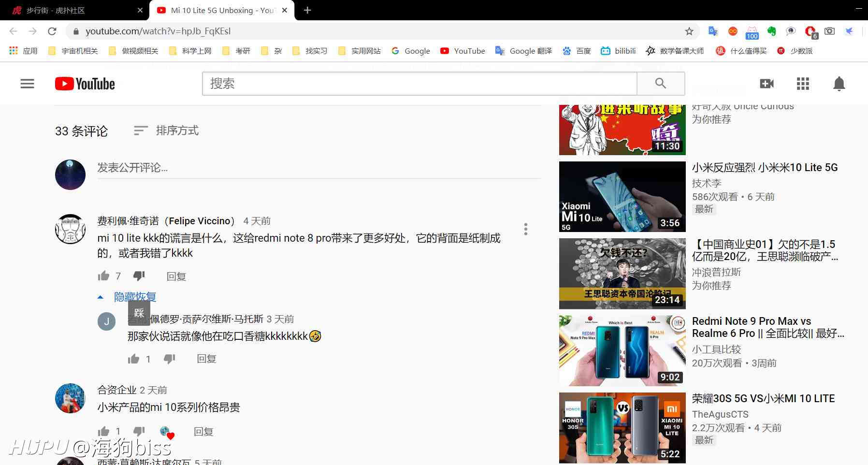
Task: Click the browser address bar URL
Action: tap(158, 31)
